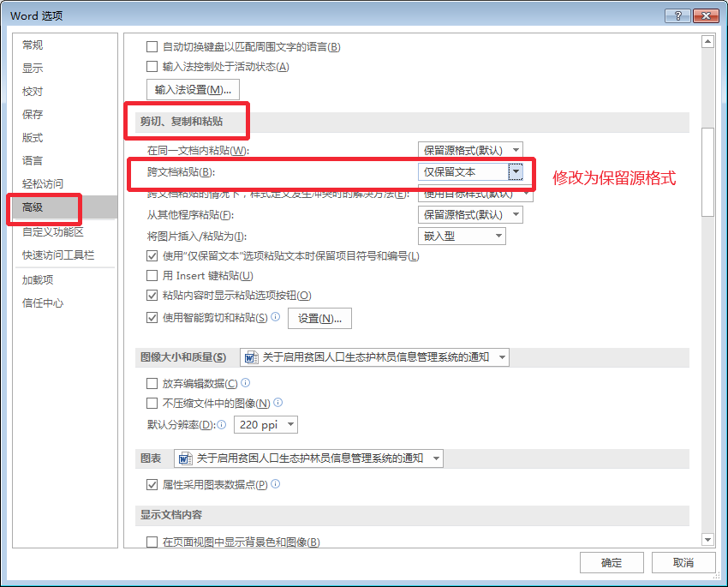Viewport: 728px width, 587px height.
Task: Select 快速访问工具栏 category
Action: 64,255
